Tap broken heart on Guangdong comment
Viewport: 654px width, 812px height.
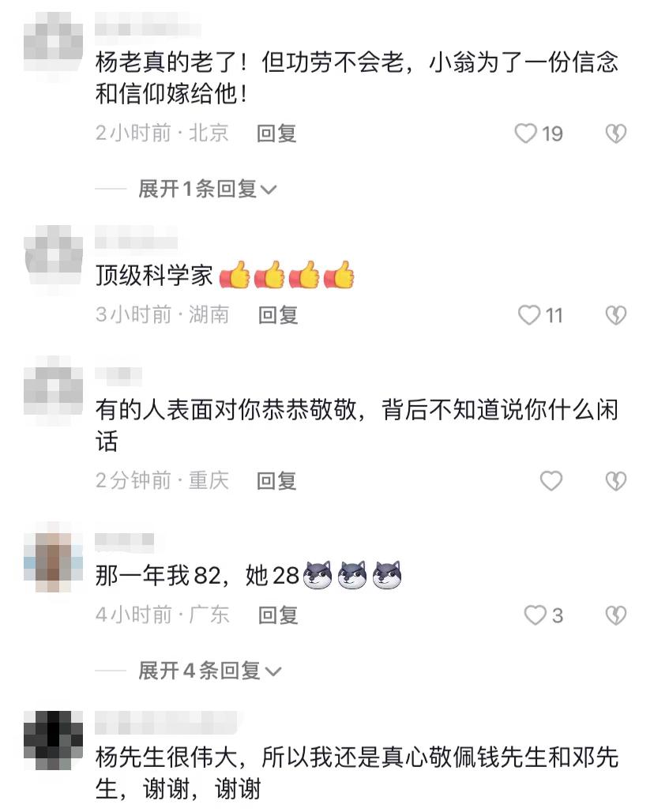[x=615, y=615]
